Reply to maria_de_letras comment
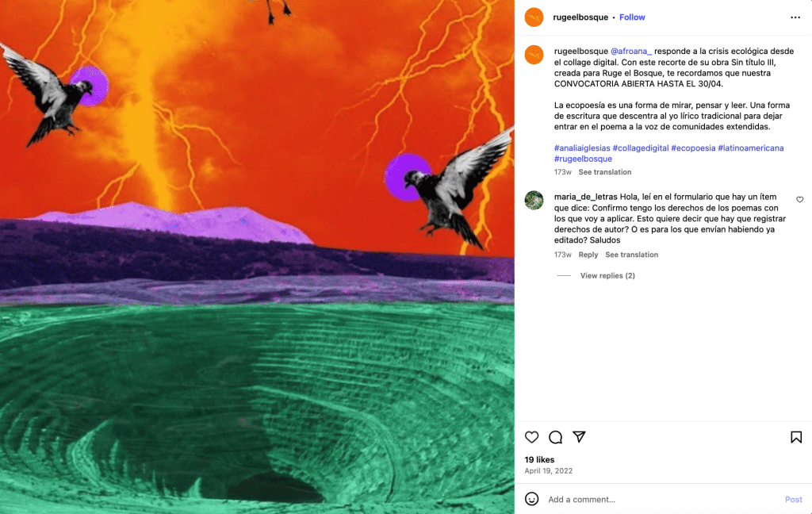Screen dimensions: 812x514 point(588,255)
